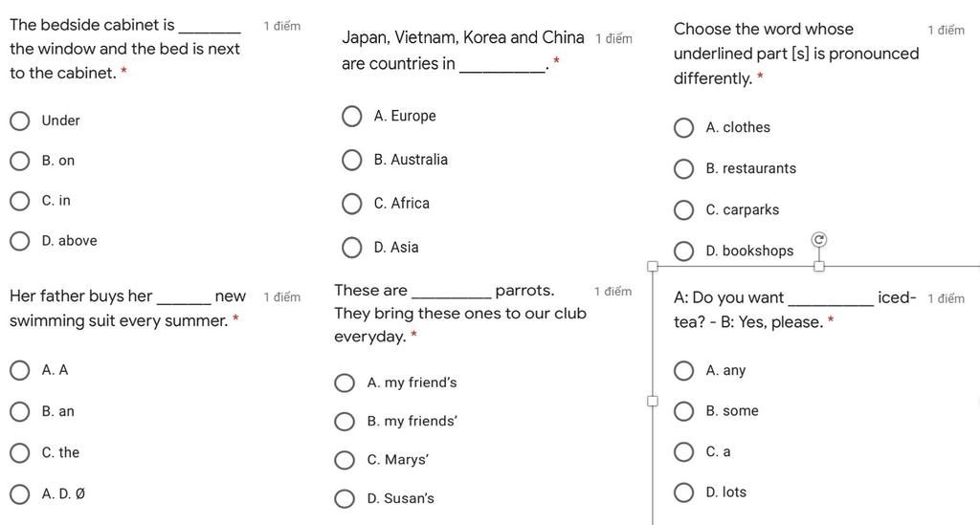The height and width of the screenshot is (525, 980).
Task: Pick 'C. carparks' radio button
Action: [x=684, y=210]
